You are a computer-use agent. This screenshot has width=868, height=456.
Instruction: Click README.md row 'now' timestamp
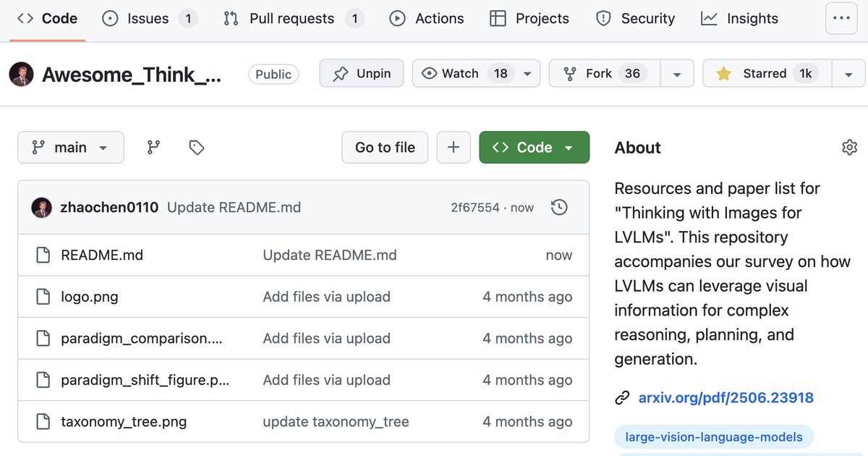tap(558, 256)
